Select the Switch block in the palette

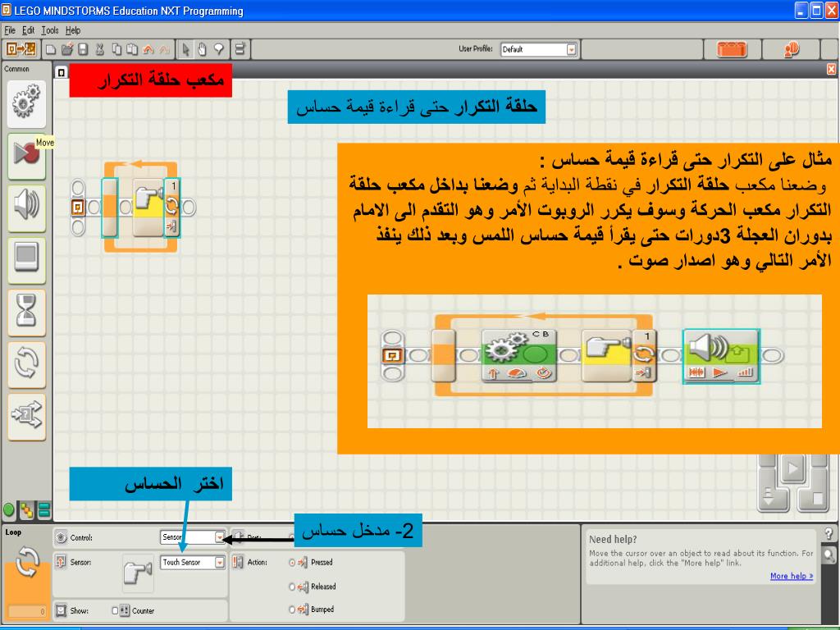click(26, 416)
